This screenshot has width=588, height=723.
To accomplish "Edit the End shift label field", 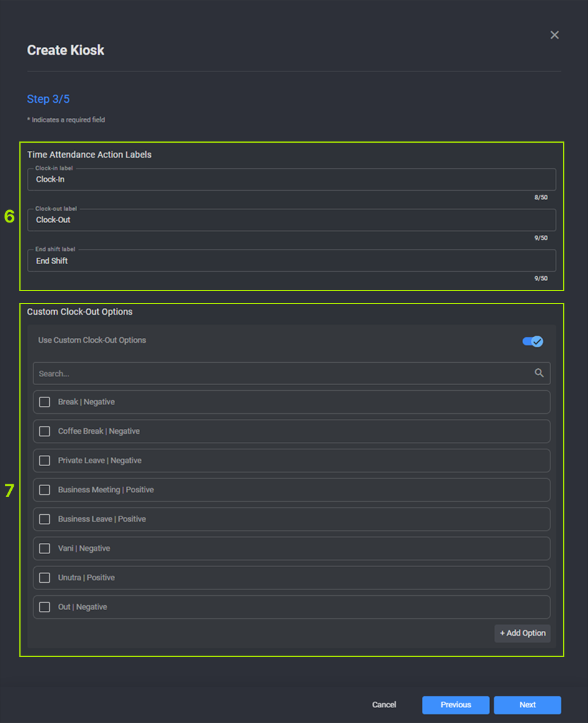I will 291,261.
